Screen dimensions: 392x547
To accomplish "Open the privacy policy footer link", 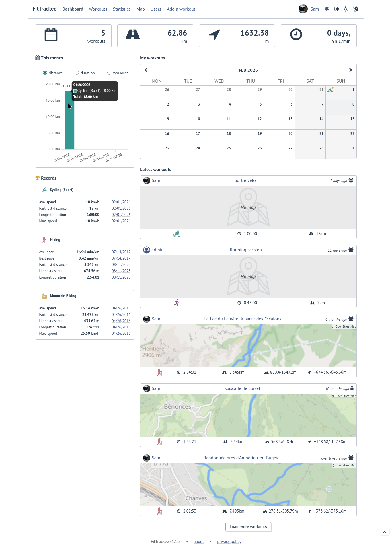I will [x=229, y=542].
